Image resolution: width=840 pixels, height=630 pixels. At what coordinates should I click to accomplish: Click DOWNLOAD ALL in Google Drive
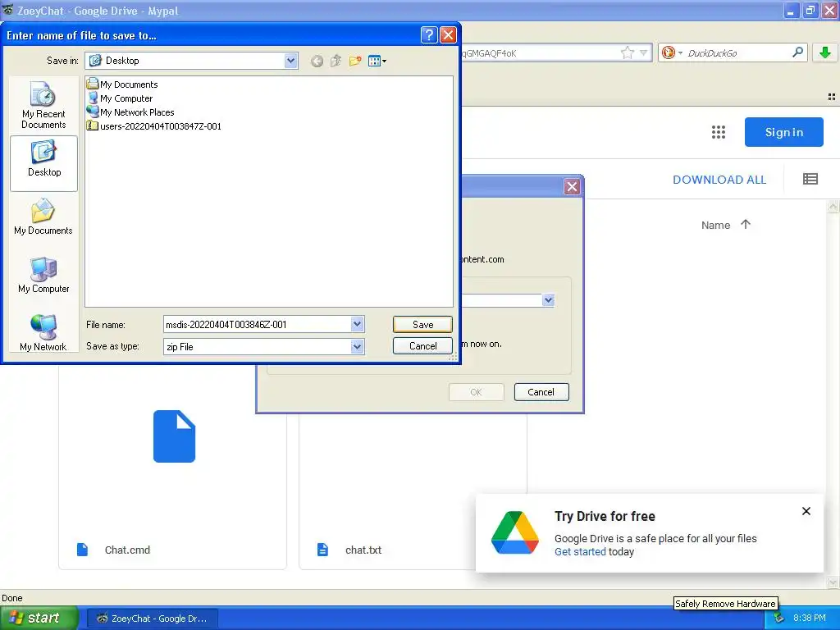[719, 180]
